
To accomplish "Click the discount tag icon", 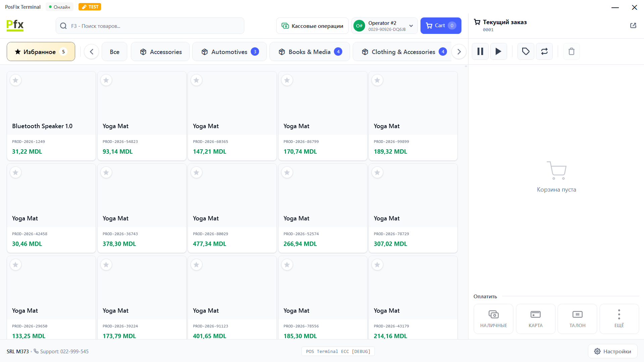I will pos(526,51).
